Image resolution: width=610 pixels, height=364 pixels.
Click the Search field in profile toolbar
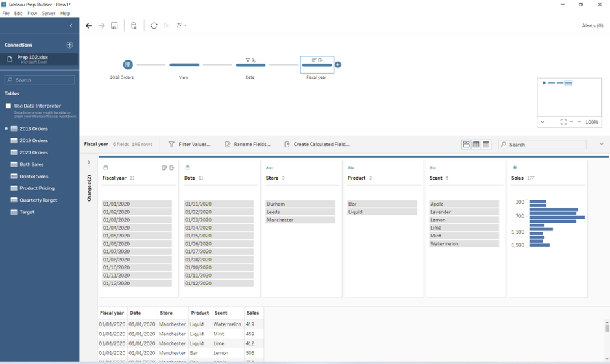coord(545,145)
